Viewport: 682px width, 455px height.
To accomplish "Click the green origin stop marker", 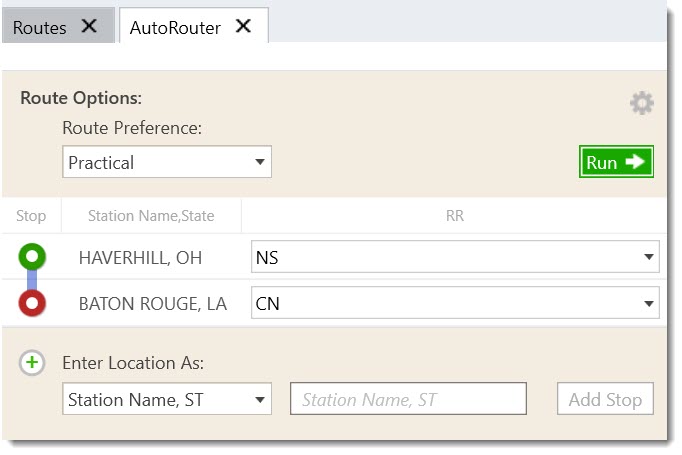I will (x=32, y=257).
